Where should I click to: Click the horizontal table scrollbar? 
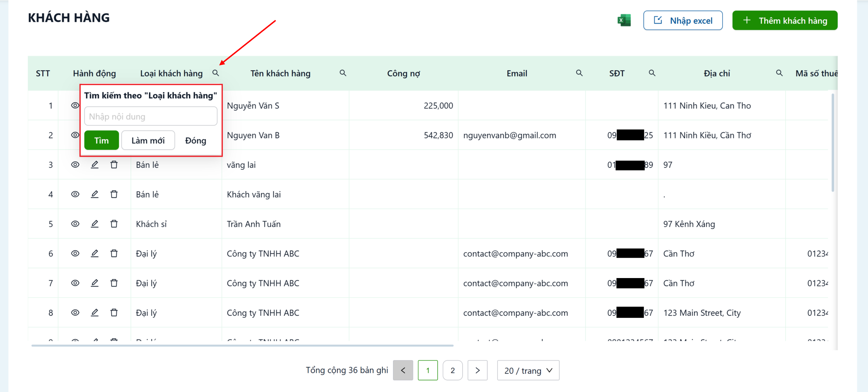click(242, 345)
